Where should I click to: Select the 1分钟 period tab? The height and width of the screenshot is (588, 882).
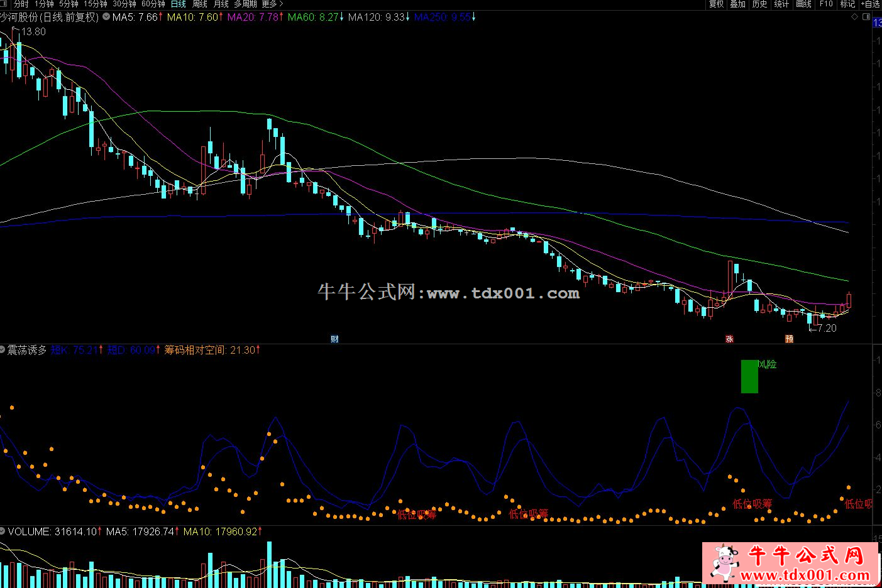pyautogui.click(x=44, y=4)
